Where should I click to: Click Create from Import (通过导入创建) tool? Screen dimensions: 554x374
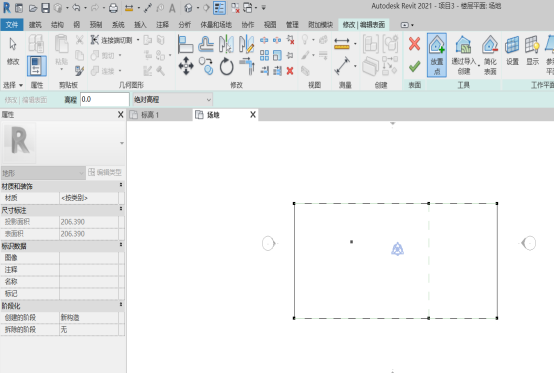point(464,55)
